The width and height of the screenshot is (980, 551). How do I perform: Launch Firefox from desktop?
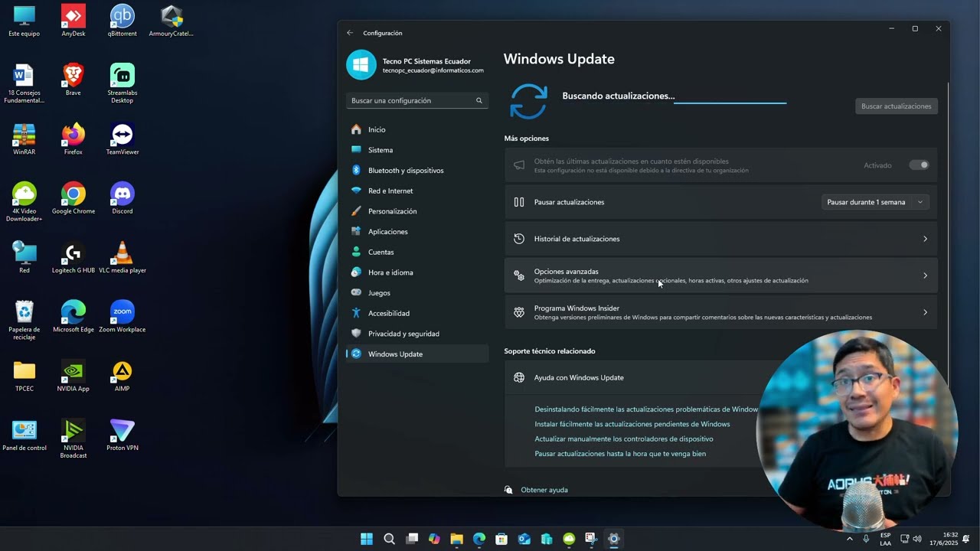click(x=73, y=139)
